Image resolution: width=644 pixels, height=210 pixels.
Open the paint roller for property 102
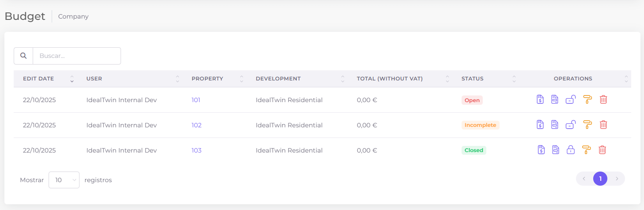point(587,125)
